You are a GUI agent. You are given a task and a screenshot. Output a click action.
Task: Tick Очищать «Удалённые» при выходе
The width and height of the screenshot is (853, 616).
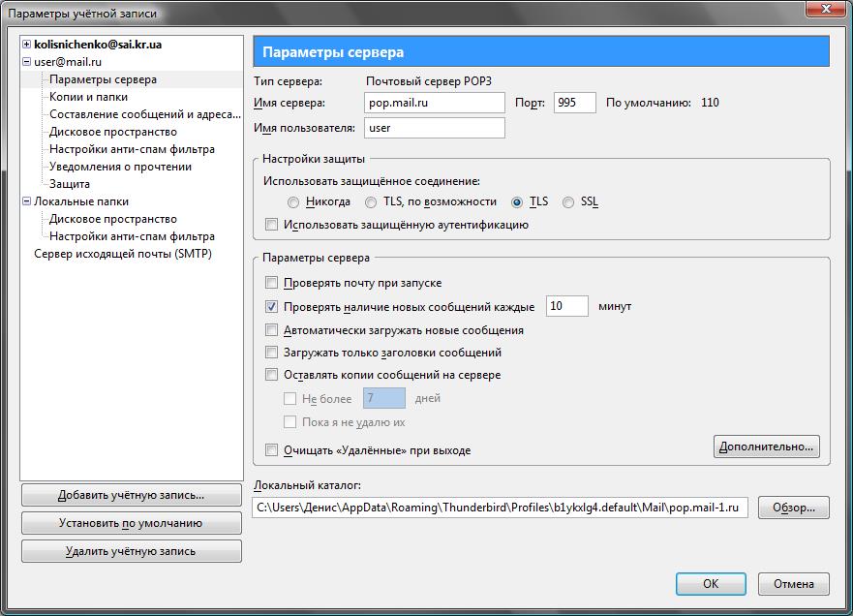click(271, 450)
